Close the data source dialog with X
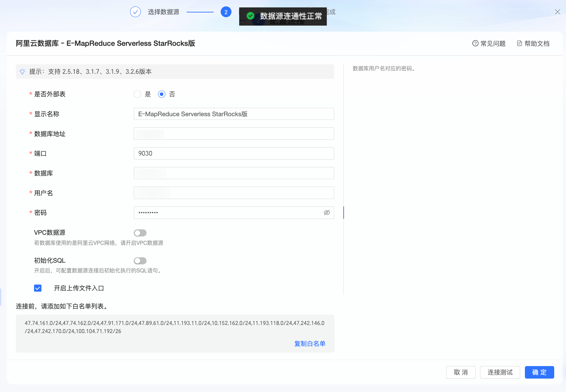 [558, 12]
